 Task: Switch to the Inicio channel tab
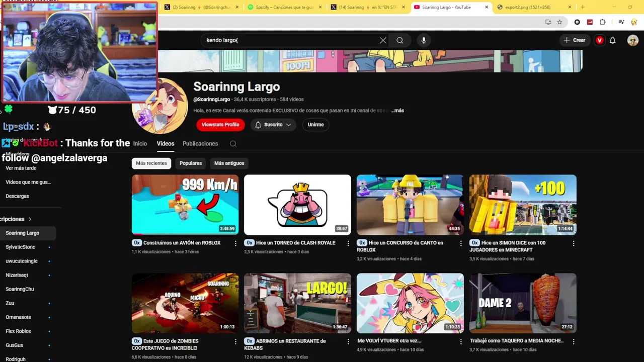[140, 144]
